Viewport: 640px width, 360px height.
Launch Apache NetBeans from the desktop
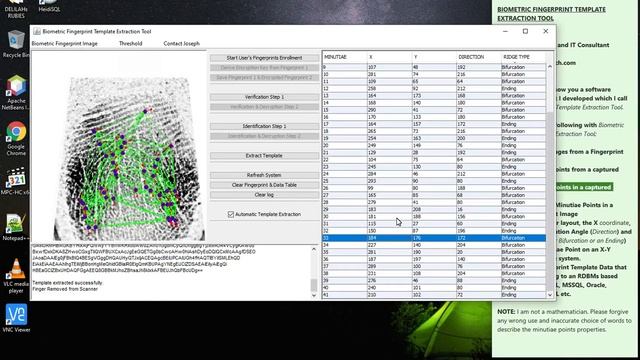point(16,92)
